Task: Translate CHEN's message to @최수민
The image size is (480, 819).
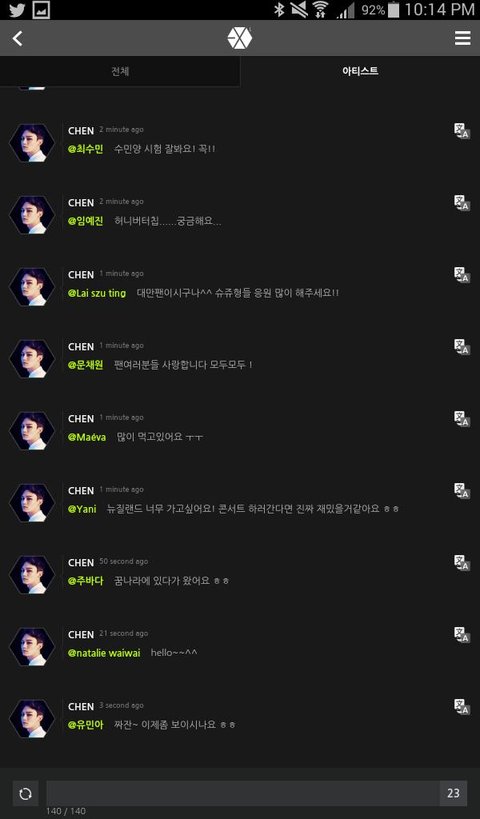Action: point(461,131)
